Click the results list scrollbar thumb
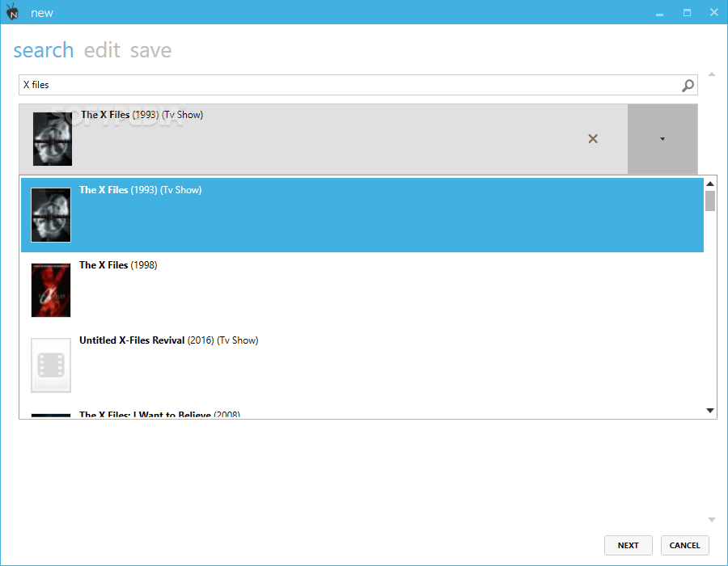The width and height of the screenshot is (728, 566). tap(710, 201)
